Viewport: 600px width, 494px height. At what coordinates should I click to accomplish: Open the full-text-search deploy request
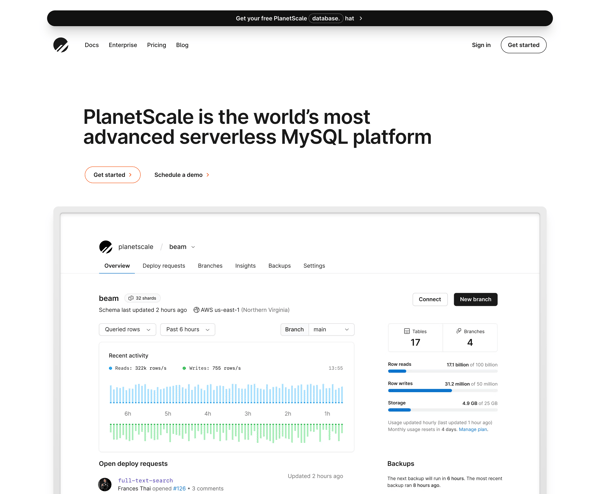point(145,481)
